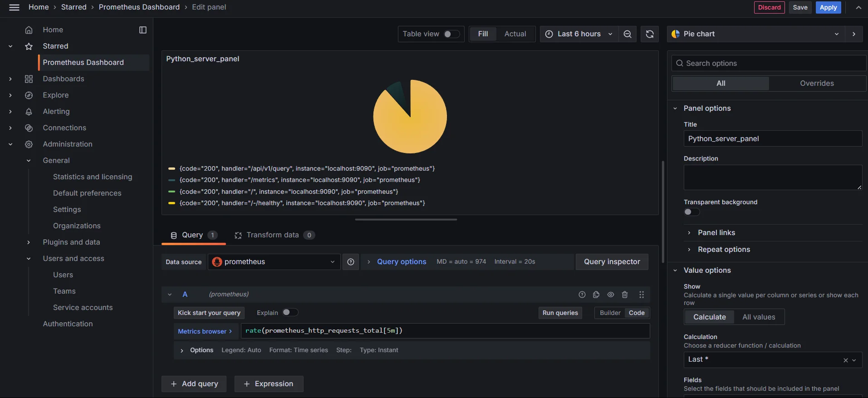Screen dimensions: 868x398
Task: Collapse the top navigation chevron icon
Action: pos(858,7)
